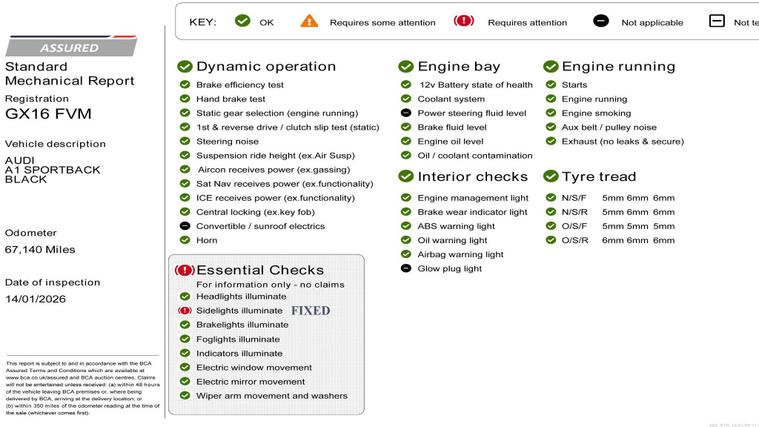The width and height of the screenshot is (759, 427).
Task: Click the black icon beside Convertible / sunroof electrics
Action: [185, 226]
